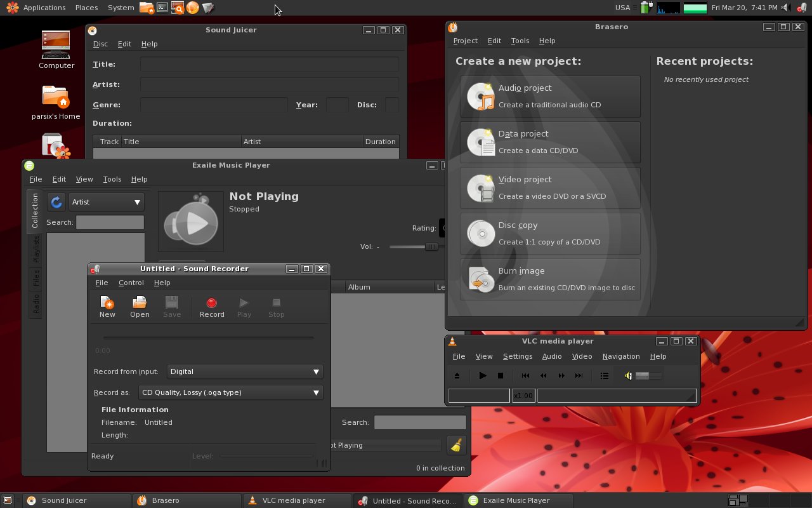This screenshot has width=812, height=508.
Task: Mute VLC using the speaker icon
Action: (628, 375)
